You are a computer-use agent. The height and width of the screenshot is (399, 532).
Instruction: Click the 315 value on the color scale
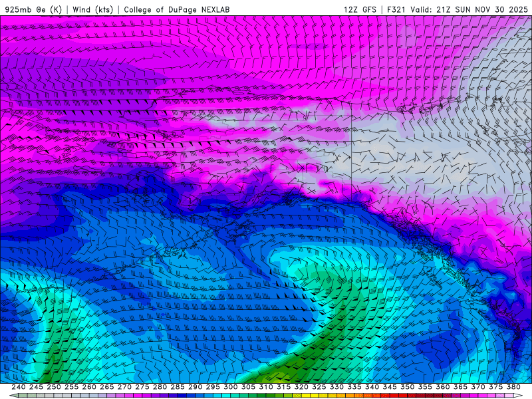click(x=284, y=387)
